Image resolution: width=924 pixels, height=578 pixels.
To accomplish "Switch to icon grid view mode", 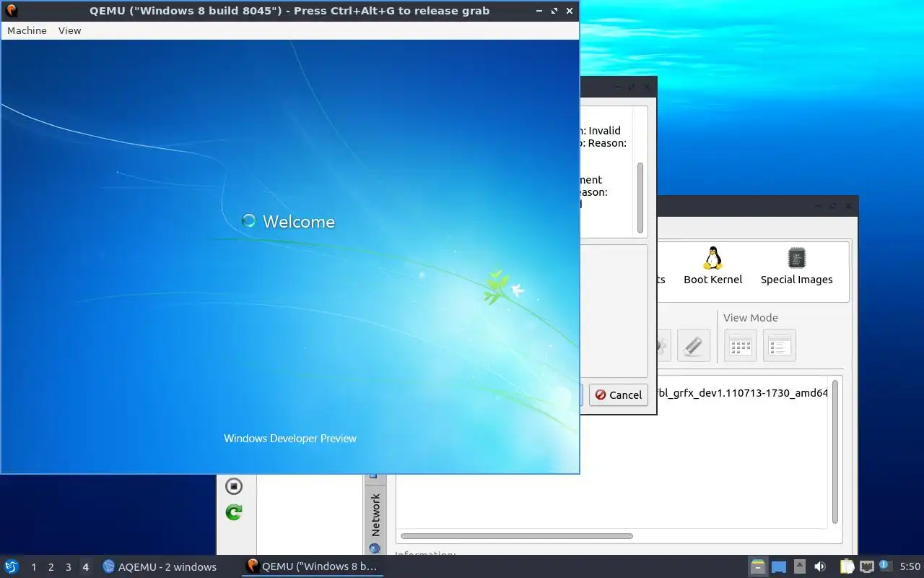I will [741, 345].
